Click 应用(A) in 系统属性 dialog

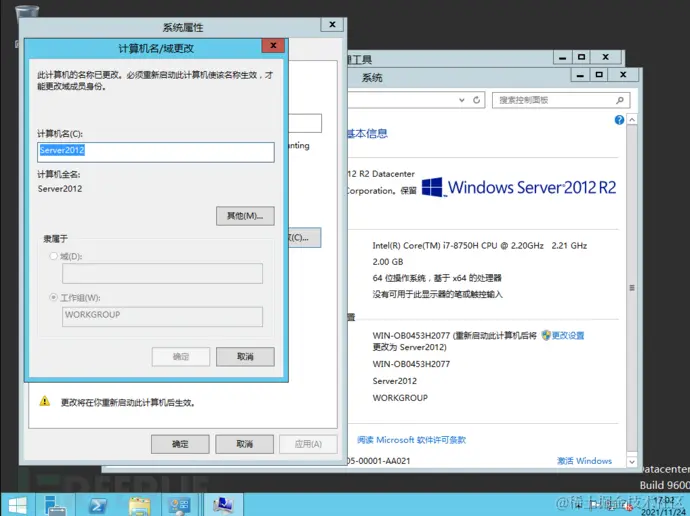tap(308, 444)
